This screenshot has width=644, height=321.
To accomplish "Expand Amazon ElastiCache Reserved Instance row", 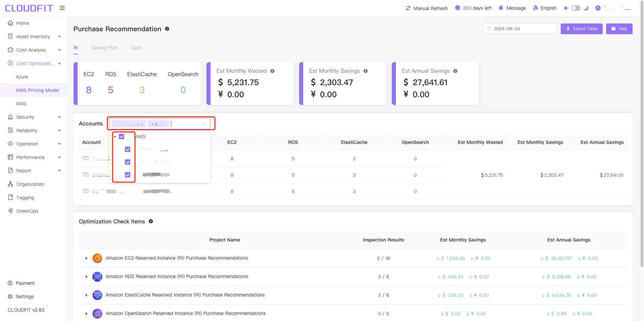I will click(x=86, y=295).
